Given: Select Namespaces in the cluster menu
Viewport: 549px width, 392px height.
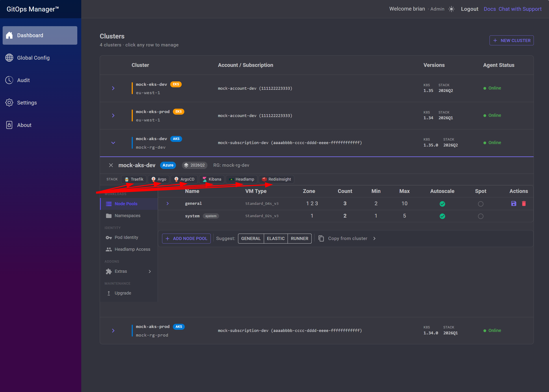Looking at the screenshot, I should tap(129, 216).
